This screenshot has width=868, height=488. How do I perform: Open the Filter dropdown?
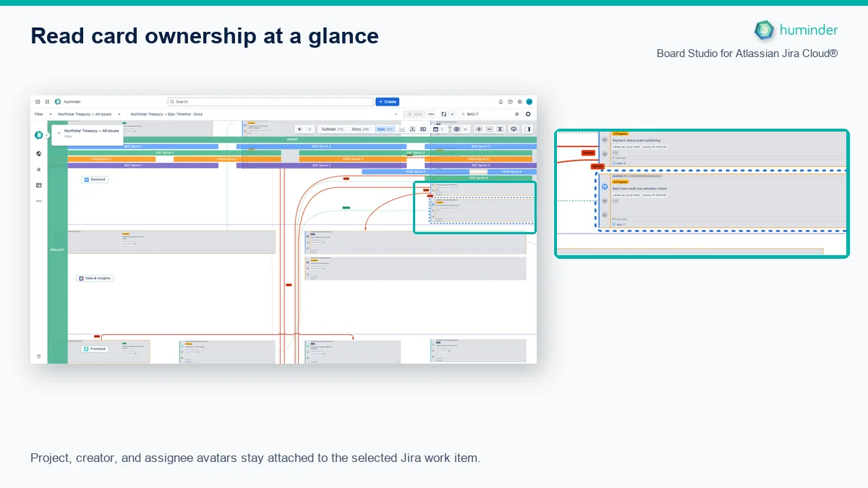pos(43,114)
